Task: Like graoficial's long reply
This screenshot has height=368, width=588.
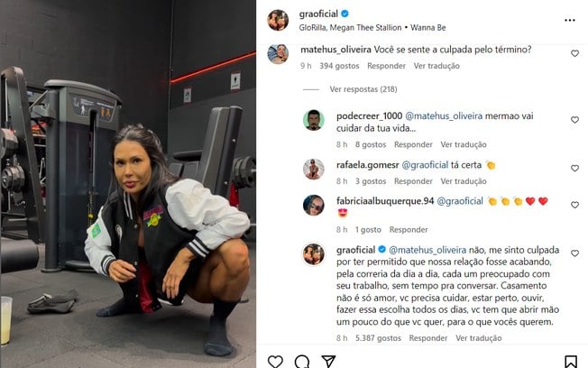Action: pos(574,253)
